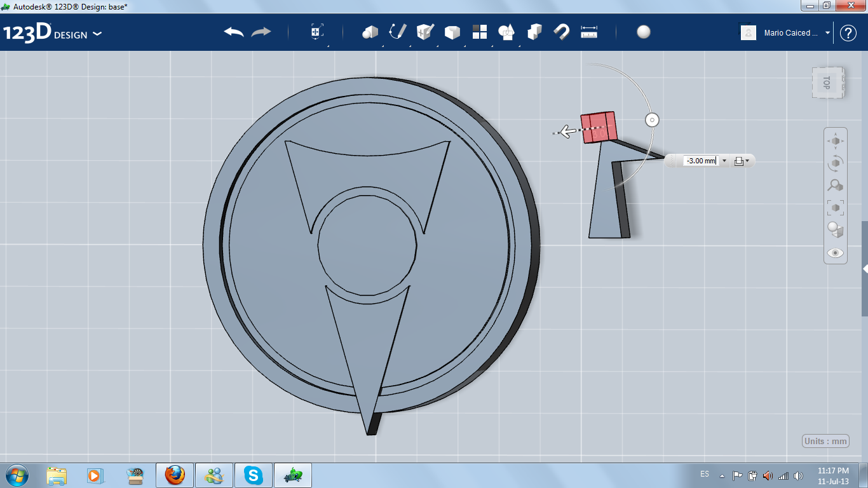Viewport: 868px width, 488px height.
Task: Click the Units : mm button
Action: (x=826, y=442)
